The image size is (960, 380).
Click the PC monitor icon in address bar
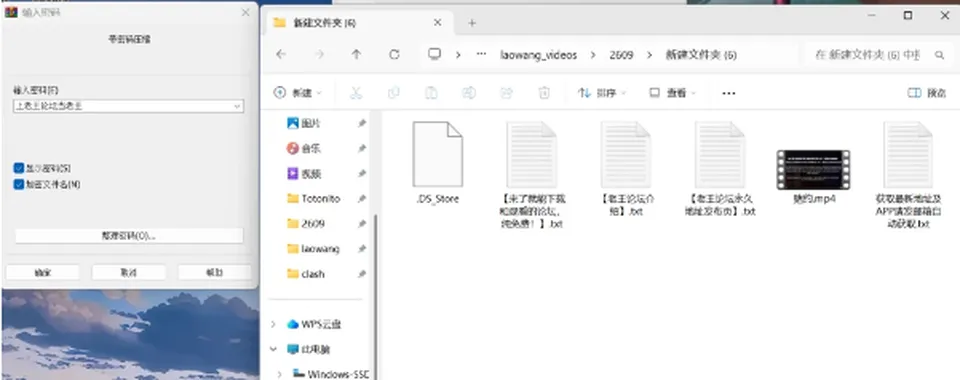pyautogui.click(x=434, y=54)
